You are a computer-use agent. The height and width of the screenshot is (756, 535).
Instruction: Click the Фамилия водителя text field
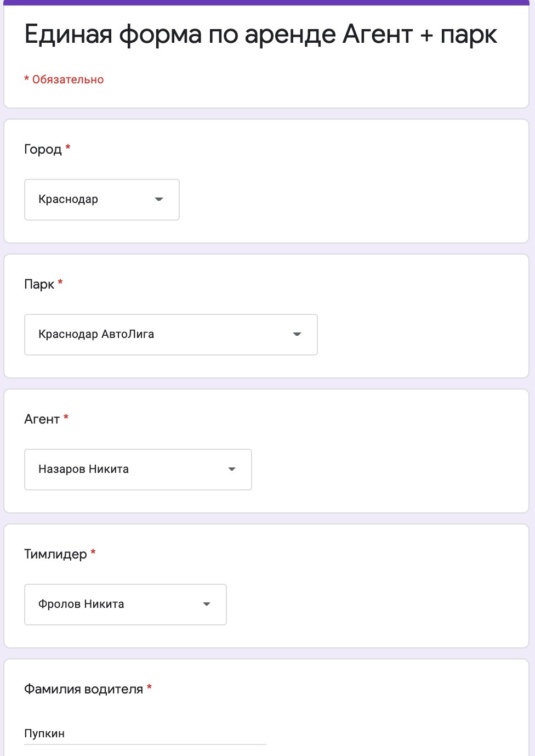point(145,734)
